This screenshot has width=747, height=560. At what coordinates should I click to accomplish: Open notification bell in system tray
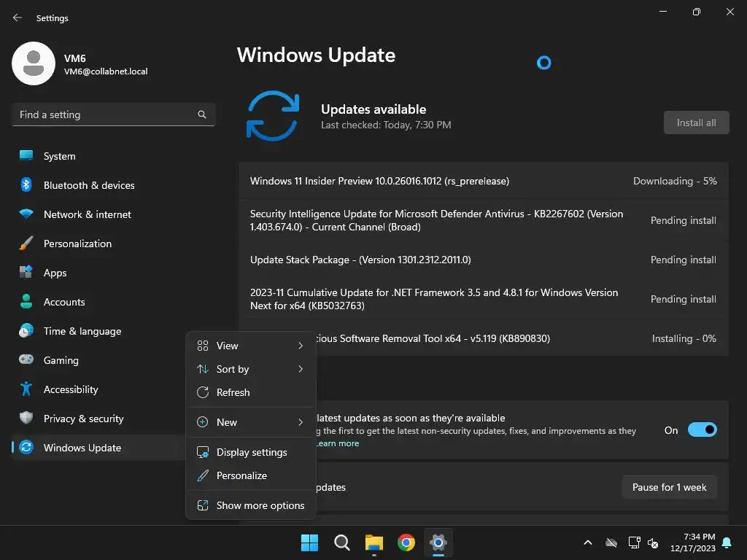pos(727,542)
